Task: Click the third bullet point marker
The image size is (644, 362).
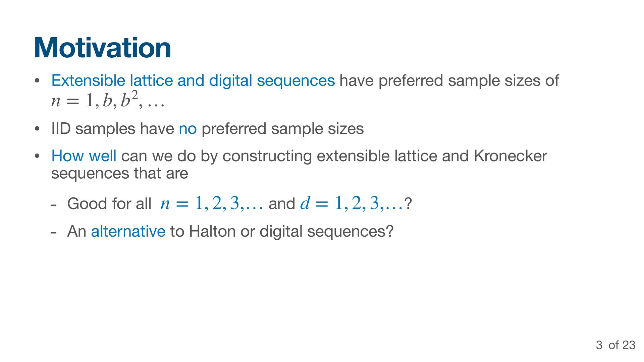Action: pos(37,156)
